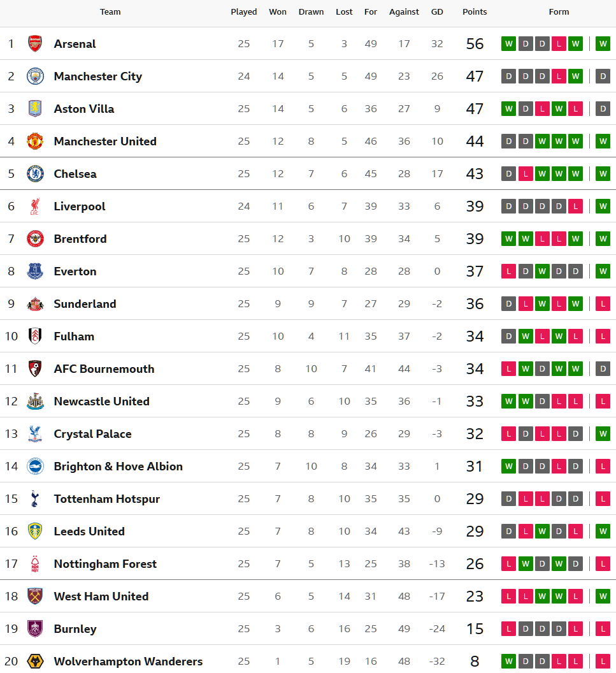This screenshot has height=673, width=616.
Task: Click the GD column header
Action: coord(437,11)
